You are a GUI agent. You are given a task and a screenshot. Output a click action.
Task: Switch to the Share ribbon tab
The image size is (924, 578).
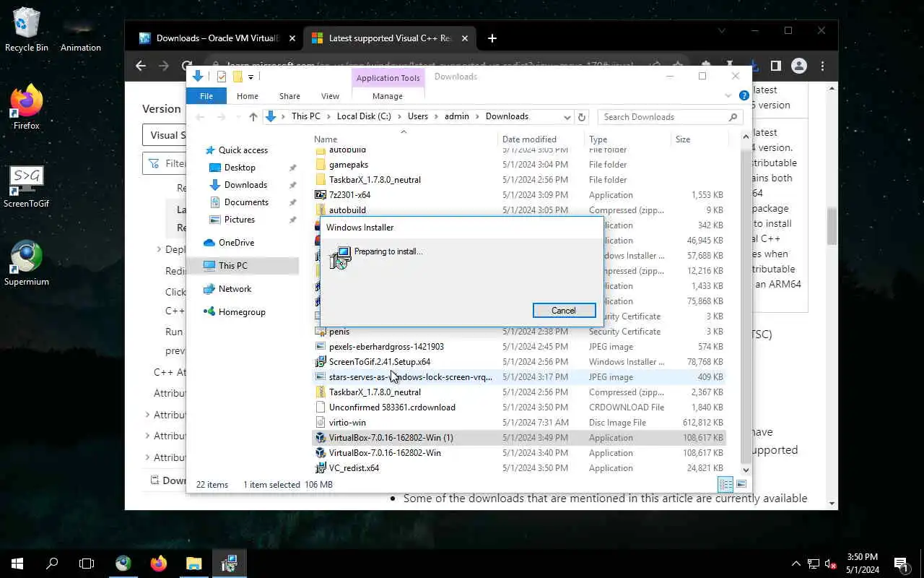click(289, 96)
